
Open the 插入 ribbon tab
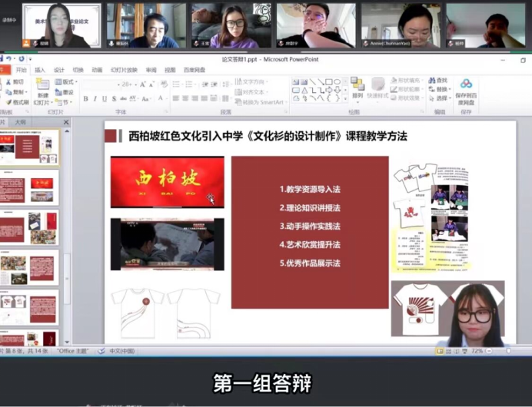click(x=40, y=70)
